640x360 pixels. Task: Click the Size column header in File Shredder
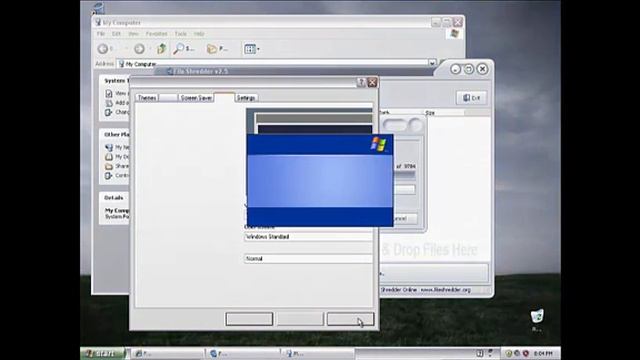pos(444,113)
